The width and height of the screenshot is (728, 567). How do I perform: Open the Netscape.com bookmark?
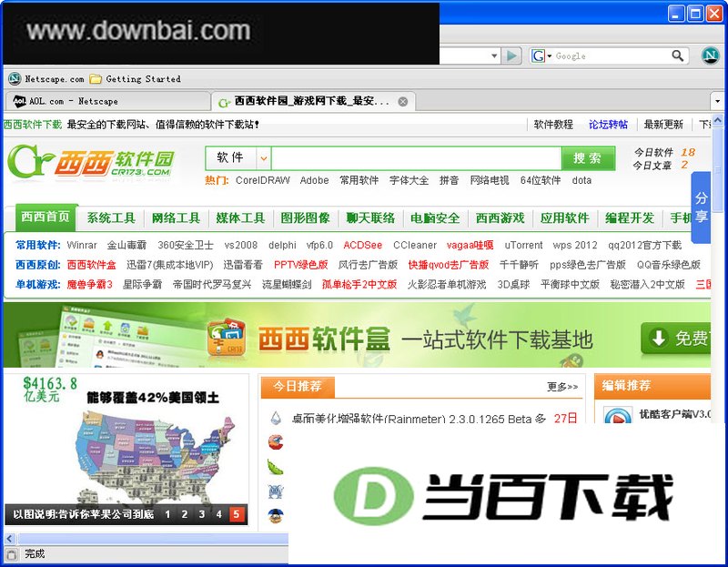(x=46, y=79)
